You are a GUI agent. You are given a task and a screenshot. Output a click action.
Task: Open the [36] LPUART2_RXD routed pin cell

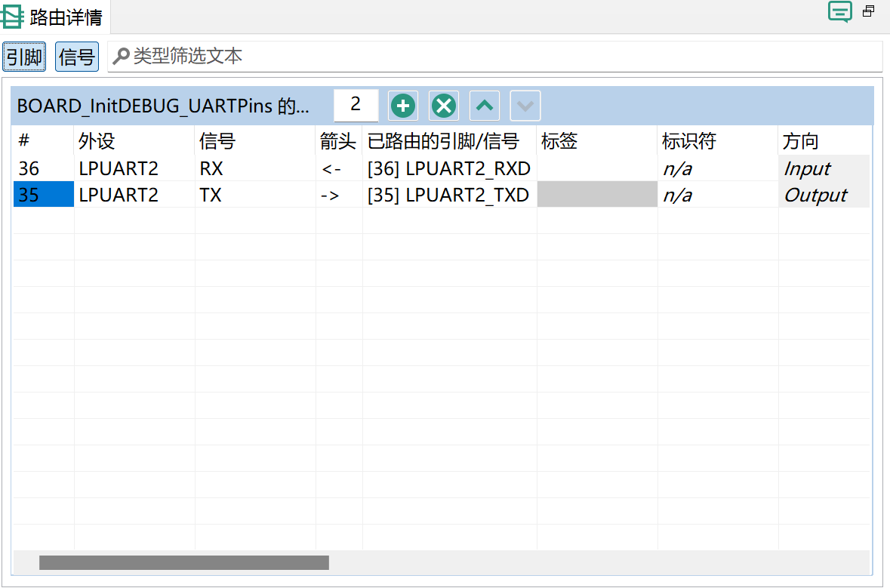[x=448, y=168]
